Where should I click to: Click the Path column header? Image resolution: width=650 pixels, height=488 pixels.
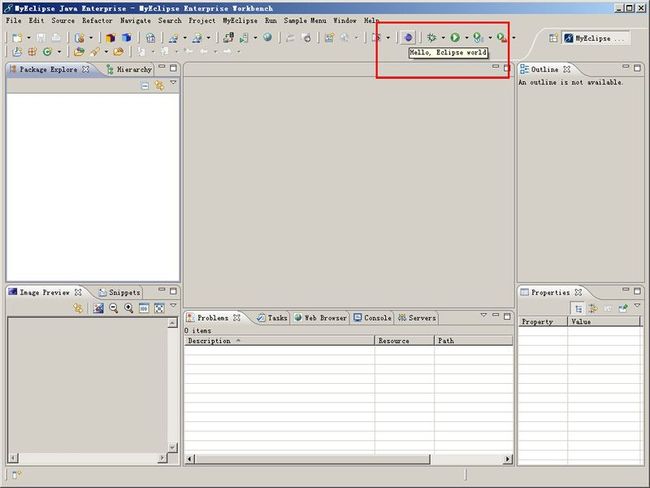[474, 341]
